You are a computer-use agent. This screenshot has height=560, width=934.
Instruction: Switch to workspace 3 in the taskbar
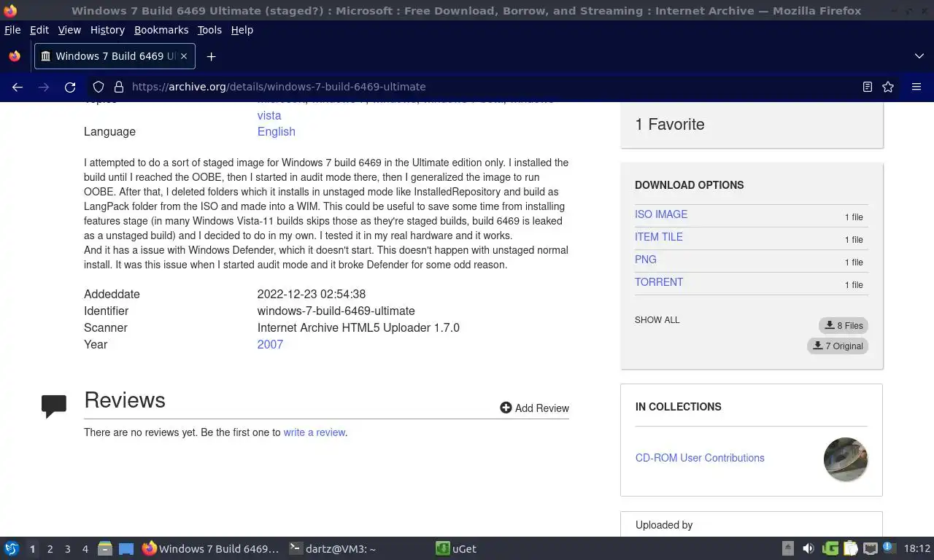click(67, 549)
